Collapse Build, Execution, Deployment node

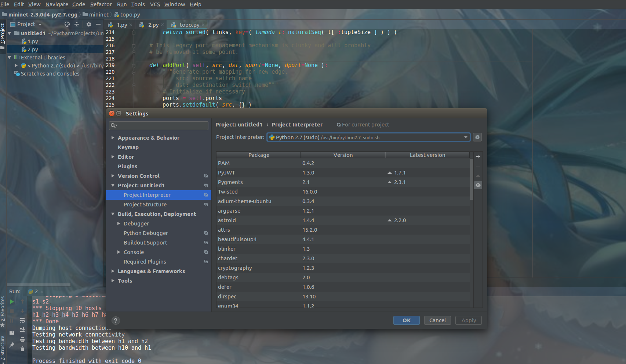pyautogui.click(x=113, y=214)
